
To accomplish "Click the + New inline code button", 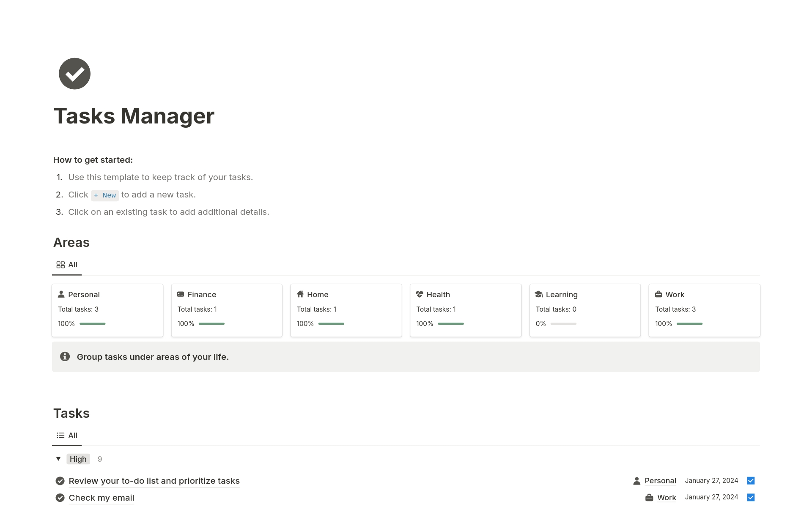I will pyautogui.click(x=105, y=195).
